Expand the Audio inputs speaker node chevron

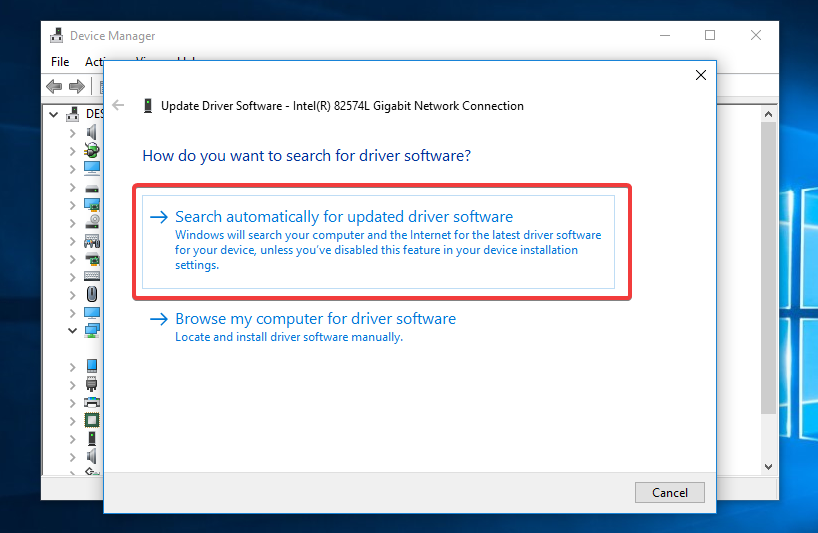[73, 134]
